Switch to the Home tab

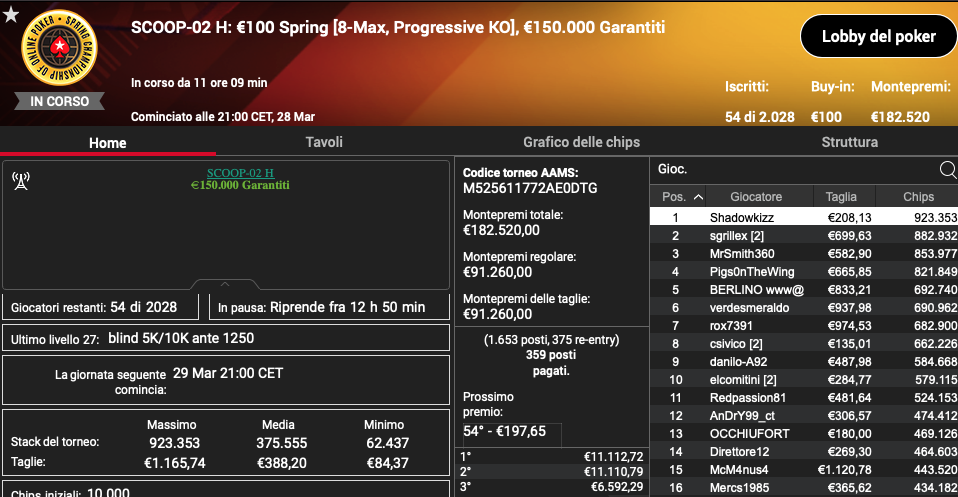coord(108,142)
